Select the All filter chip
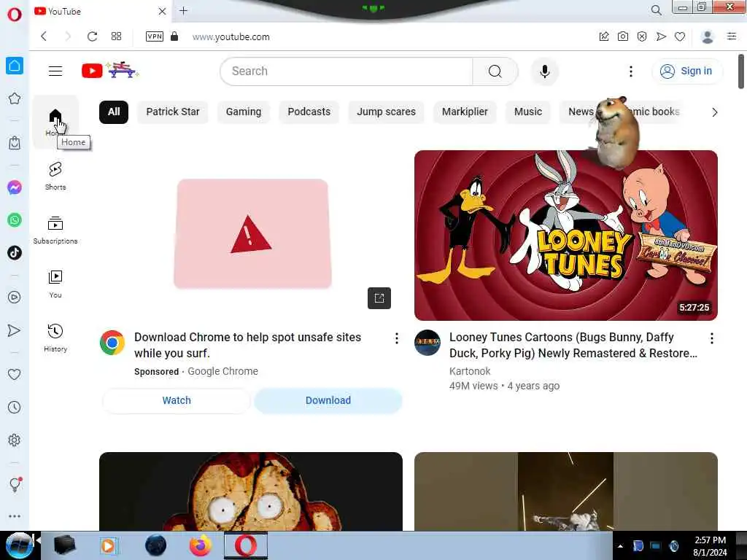 click(x=113, y=112)
